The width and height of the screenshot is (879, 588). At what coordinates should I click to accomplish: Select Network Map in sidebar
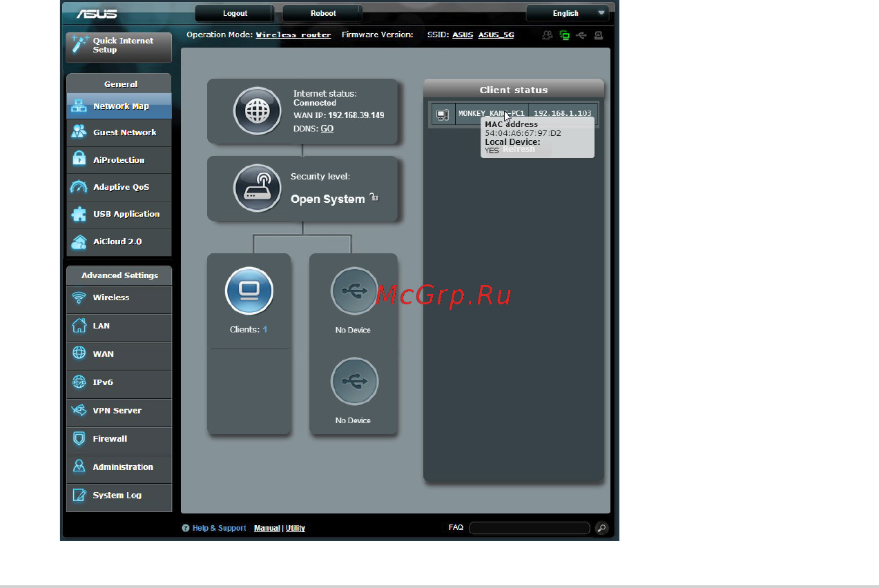(x=119, y=106)
